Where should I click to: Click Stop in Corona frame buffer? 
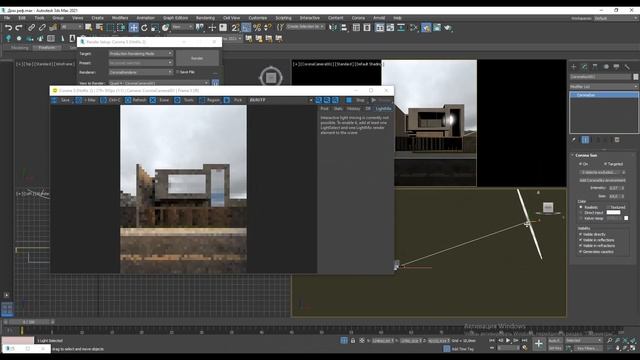click(356, 100)
